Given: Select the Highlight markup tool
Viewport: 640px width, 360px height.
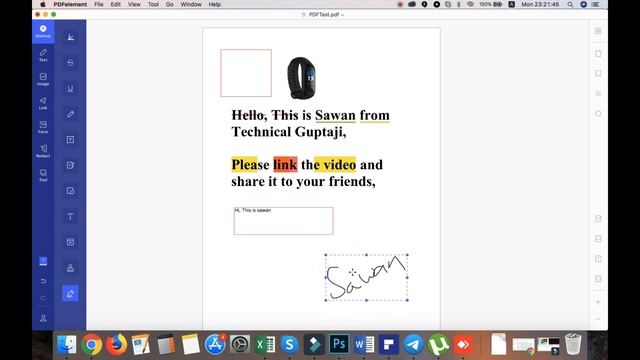Looking at the screenshot, I should 70,37.
